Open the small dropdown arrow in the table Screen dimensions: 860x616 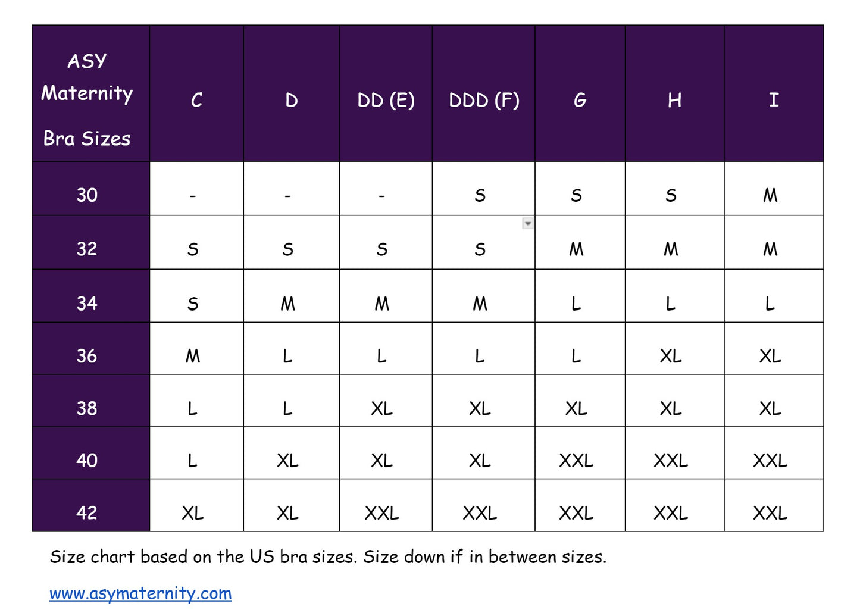pyautogui.click(x=527, y=224)
